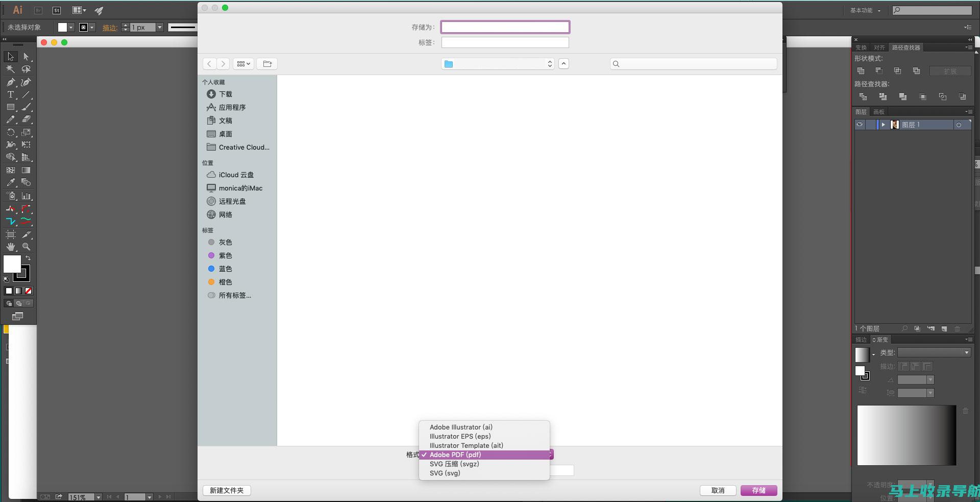Toggle screen mode at toolbox bottom
The height and width of the screenshot is (502, 980).
coord(17,317)
